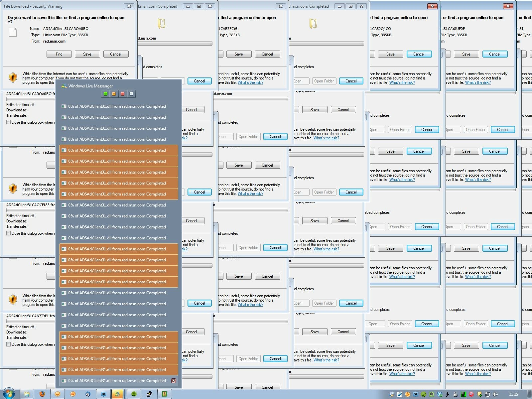
Task: Click the file name 'ADSAdClient31CAROA0BO' in the Name field
Action: (66, 29)
